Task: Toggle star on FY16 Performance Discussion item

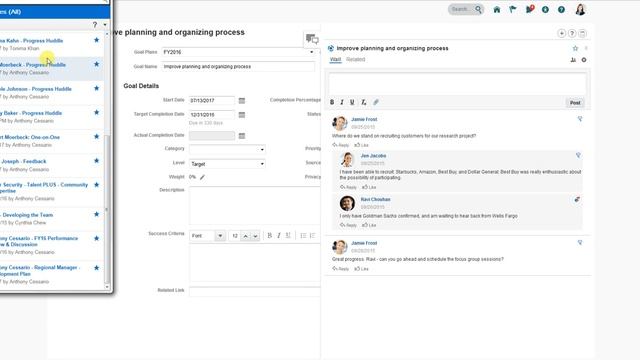Action: [x=96, y=238]
